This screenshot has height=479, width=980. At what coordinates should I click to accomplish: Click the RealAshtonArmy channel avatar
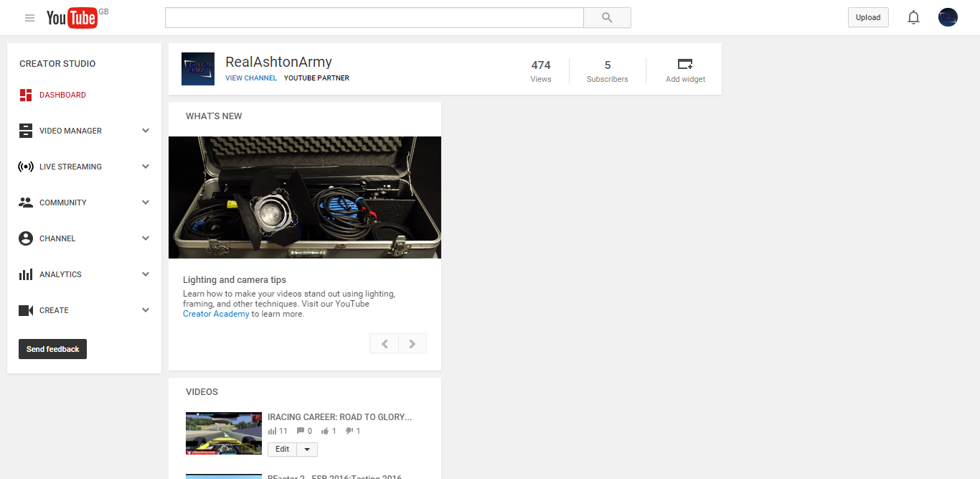pyautogui.click(x=198, y=69)
